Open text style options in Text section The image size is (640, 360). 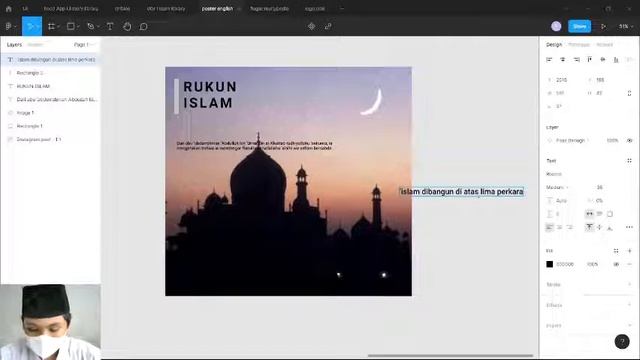point(629,160)
